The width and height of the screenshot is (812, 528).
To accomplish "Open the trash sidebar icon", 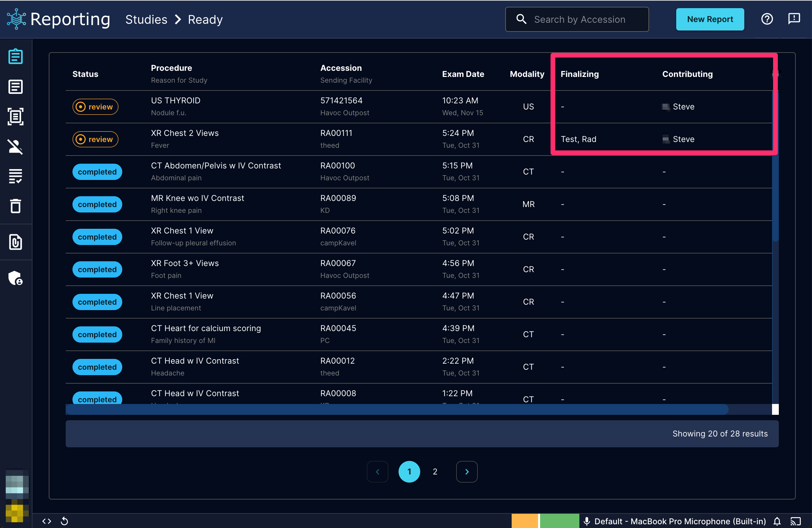I will click(15, 206).
